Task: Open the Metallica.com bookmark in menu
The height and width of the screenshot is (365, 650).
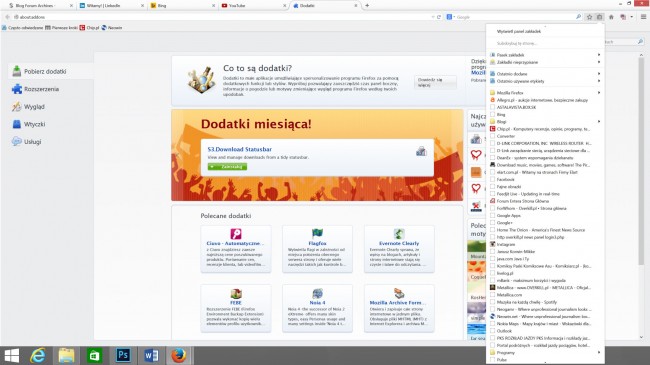Action: 545,295
